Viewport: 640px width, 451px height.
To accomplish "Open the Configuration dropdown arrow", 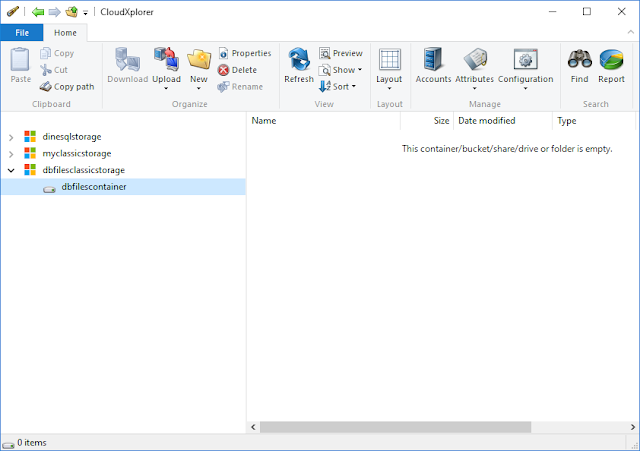I will 525,88.
